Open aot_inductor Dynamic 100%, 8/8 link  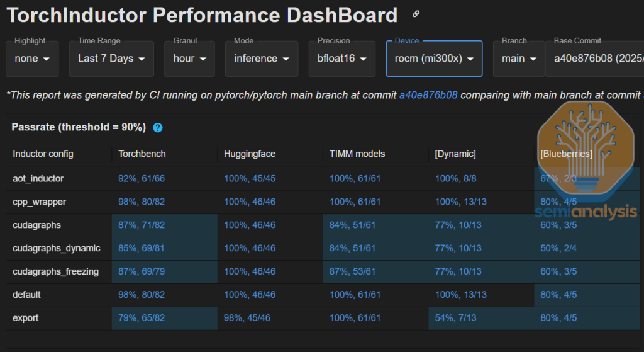point(455,178)
